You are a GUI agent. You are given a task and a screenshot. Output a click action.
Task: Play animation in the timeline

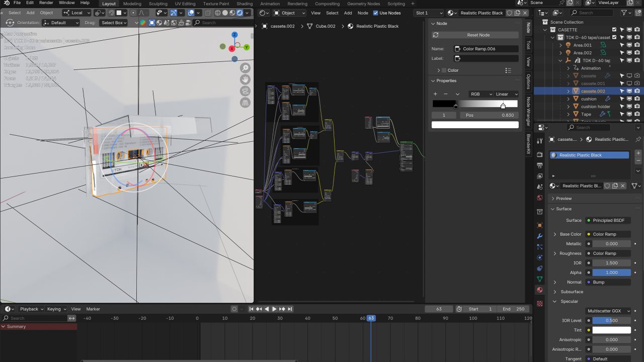pyautogui.click(x=274, y=309)
